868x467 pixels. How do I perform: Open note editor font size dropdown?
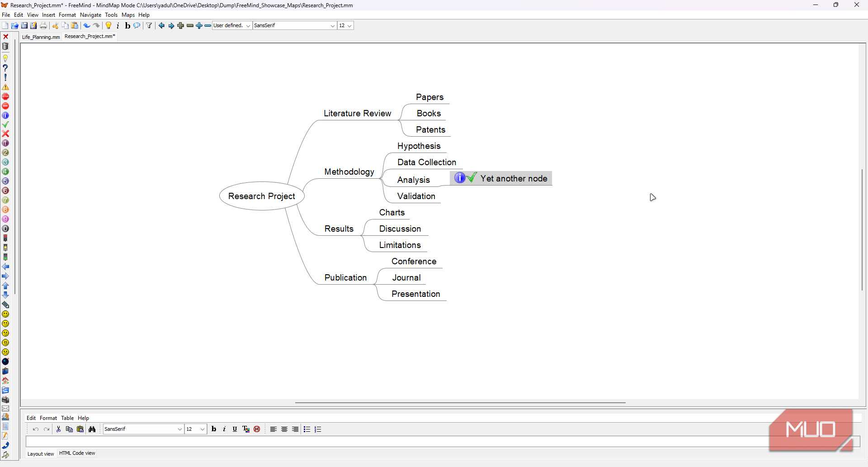click(196, 429)
